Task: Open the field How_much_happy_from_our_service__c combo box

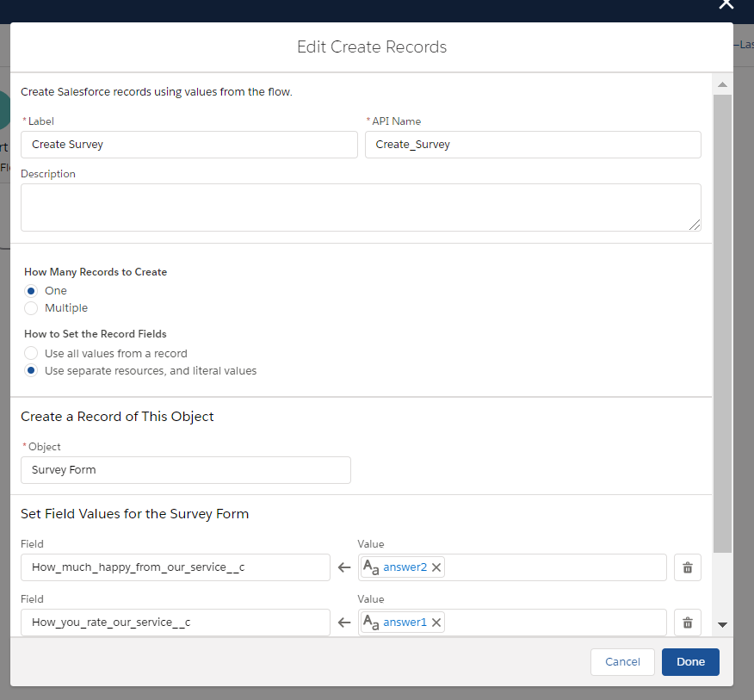Action: click(x=176, y=567)
